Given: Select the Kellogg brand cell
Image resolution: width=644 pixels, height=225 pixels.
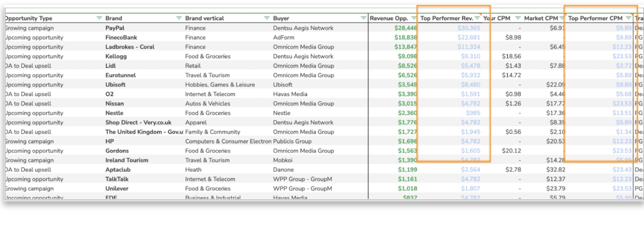Looking at the screenshot, I should click(116, 56).
